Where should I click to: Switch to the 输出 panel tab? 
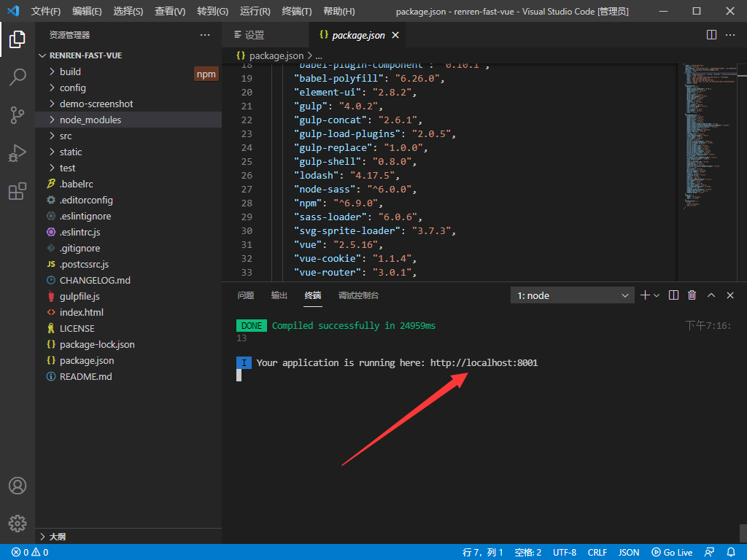point(279,295)
